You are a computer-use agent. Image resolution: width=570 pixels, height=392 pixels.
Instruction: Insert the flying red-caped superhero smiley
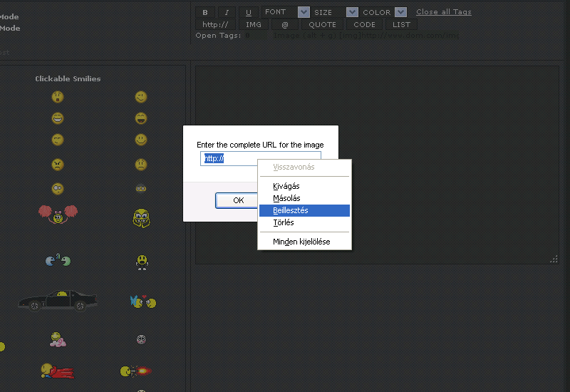[58, 371]
